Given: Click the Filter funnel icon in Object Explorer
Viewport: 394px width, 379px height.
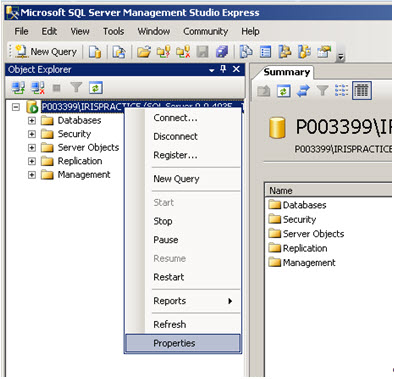Looking at the screenshot, I should [x=76, y=88].
